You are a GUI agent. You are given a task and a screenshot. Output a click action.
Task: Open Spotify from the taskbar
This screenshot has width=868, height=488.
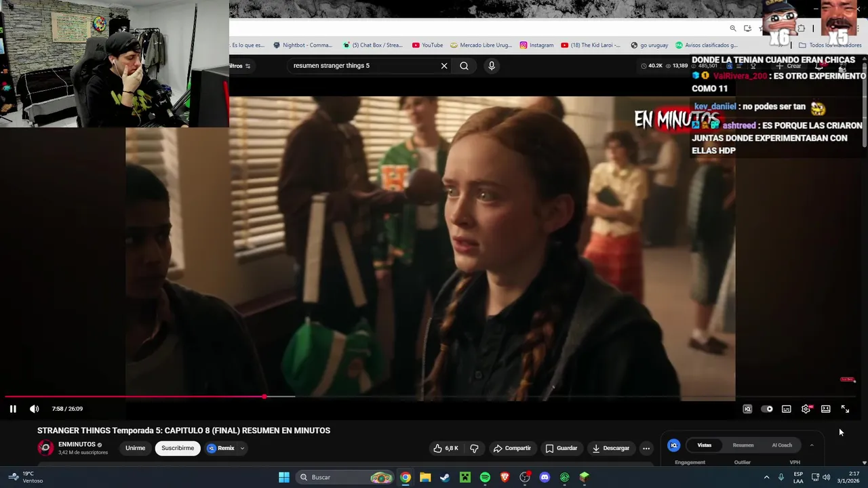point(485,477)
